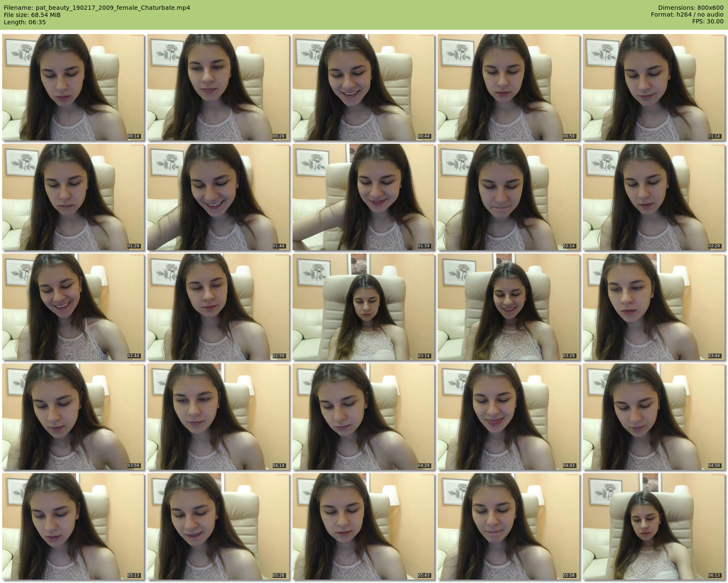
Task: Select the final frame timestamped 06:13
Action: (x=654, y=526)
